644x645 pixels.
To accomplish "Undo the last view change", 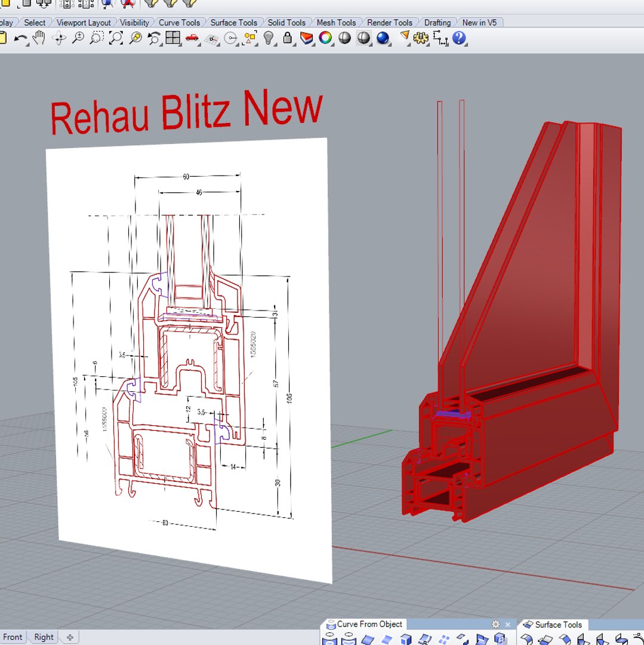I will tap(154, 38).
